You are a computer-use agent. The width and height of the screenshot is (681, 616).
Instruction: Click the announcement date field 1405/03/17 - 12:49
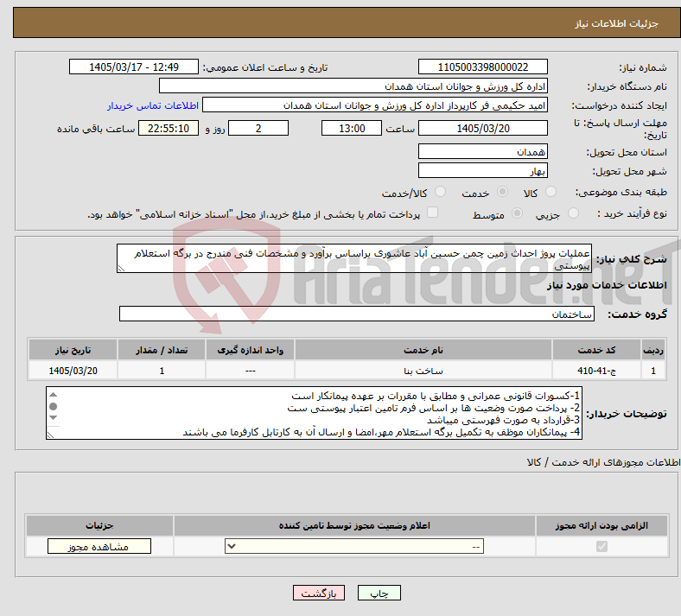(134, 67)
